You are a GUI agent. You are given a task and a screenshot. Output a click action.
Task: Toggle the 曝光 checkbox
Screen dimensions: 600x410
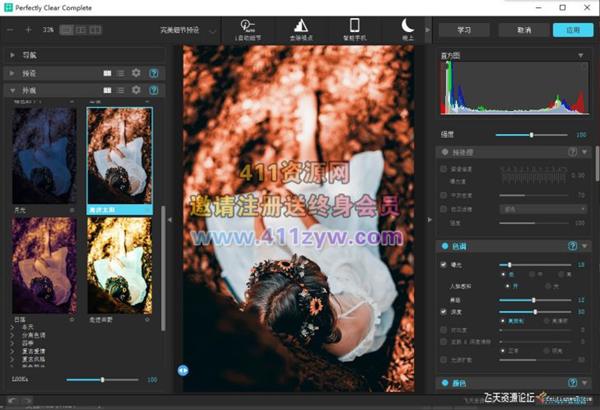click(x=444, y=265)
